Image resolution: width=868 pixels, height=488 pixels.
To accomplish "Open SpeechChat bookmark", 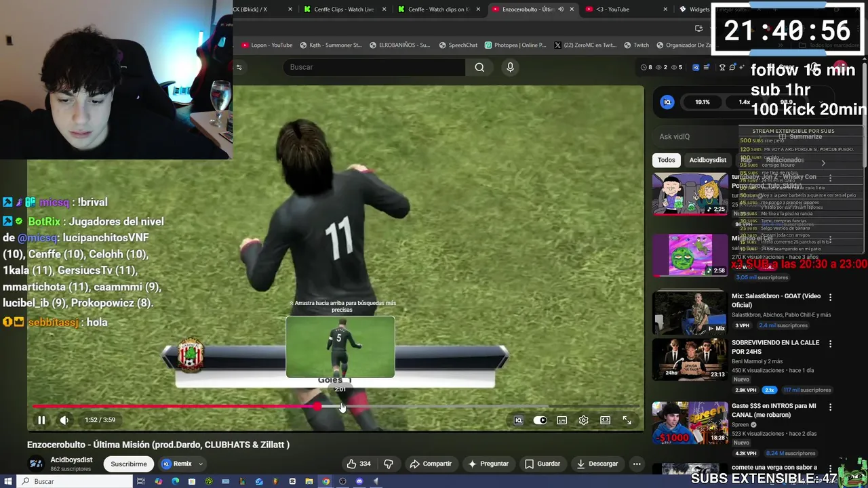I will tap(458, 45).
